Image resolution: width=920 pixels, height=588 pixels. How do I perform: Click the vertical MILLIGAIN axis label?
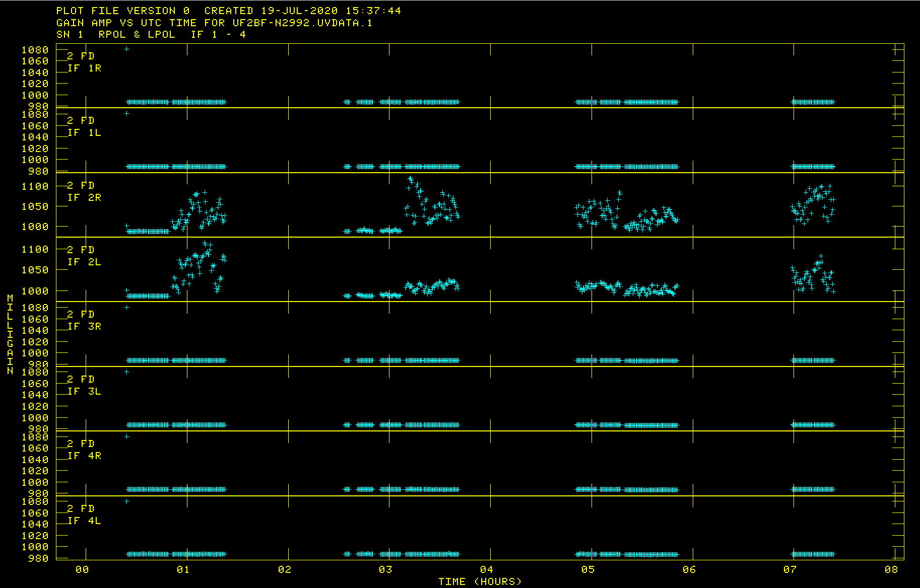pos(10,335)
